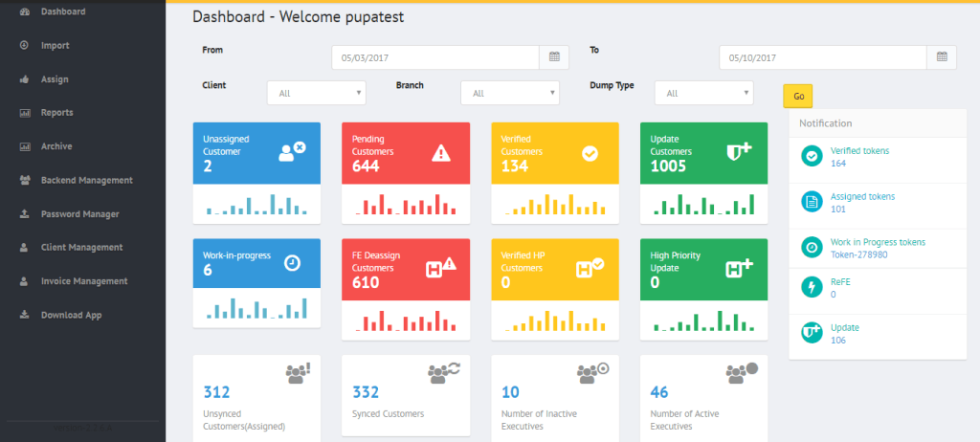Click the Assigned tokens document icon

[x=812, y=202]
